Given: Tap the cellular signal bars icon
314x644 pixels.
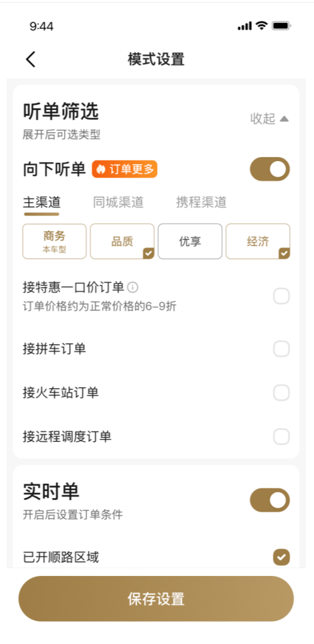Looking at the screenshot, I should pyautogui.click(x=245, y=26).
